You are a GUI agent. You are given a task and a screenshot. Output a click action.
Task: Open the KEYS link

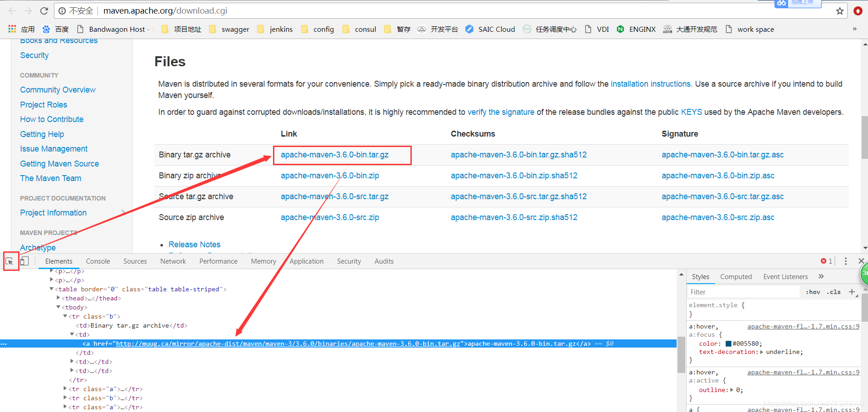pyautogui.click(x=691, y=112)
